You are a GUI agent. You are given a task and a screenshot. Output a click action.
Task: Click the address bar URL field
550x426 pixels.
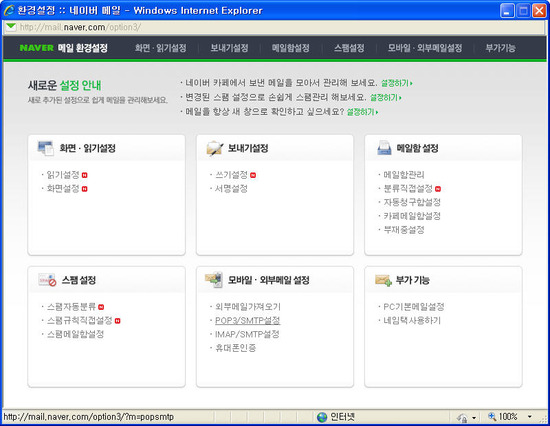[274, 27]
